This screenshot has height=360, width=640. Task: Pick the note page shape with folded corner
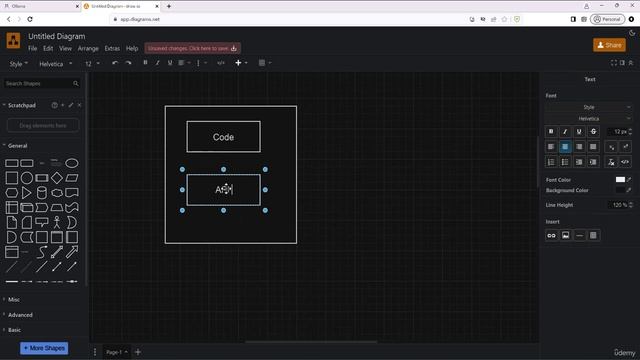pyautogui.click(x=11, y=222)
